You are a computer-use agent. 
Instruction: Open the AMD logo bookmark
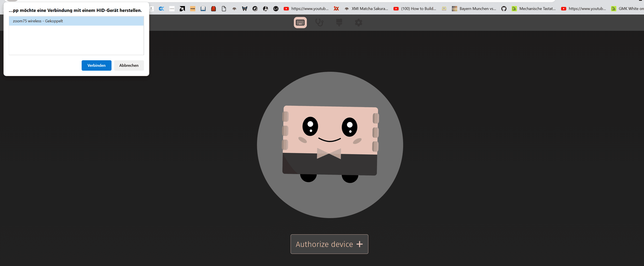click(x=182, y=9)
